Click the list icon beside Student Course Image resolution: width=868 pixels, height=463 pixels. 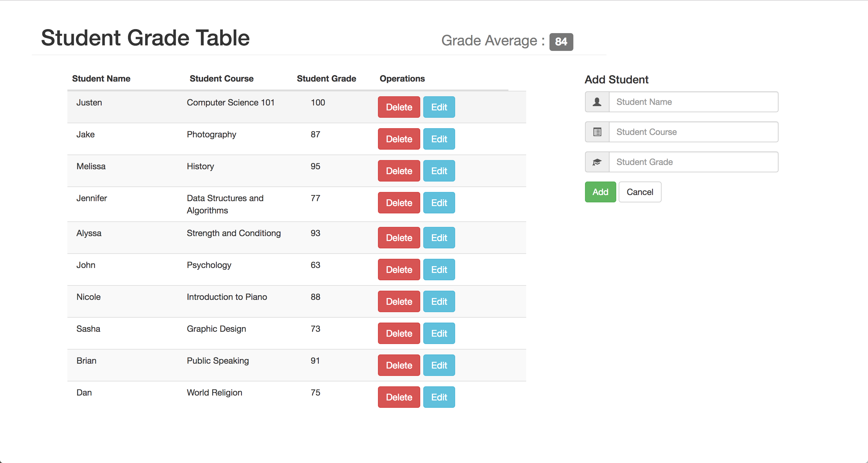597,132
